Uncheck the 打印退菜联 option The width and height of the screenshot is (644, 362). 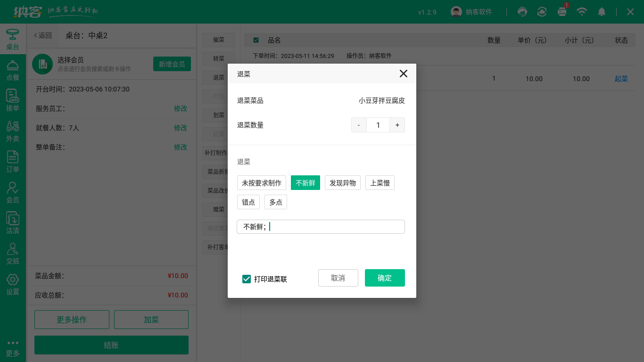pyautogui.click(x=246, y=279)
